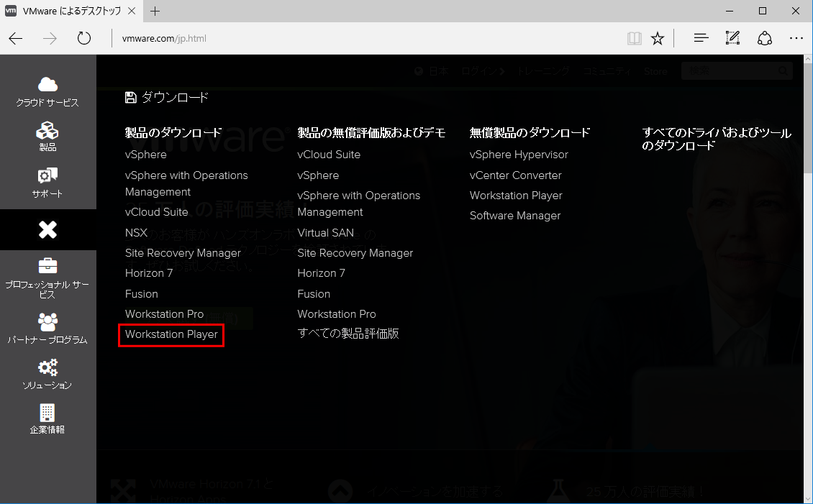Open vSphere with Operations Management evaluation
Viewport: 813px width, 504px height.
359,203
